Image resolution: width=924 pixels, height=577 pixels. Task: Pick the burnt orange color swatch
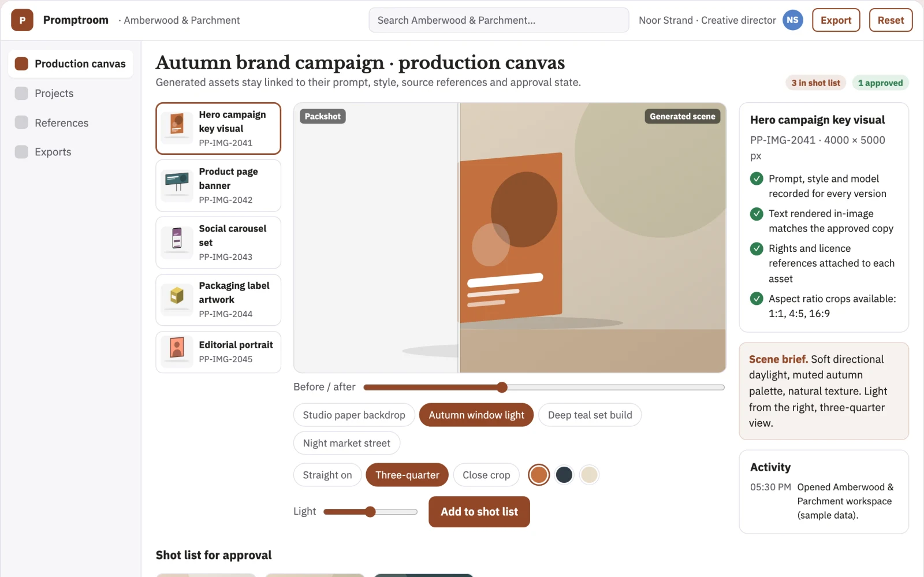[x=539, y=475]
